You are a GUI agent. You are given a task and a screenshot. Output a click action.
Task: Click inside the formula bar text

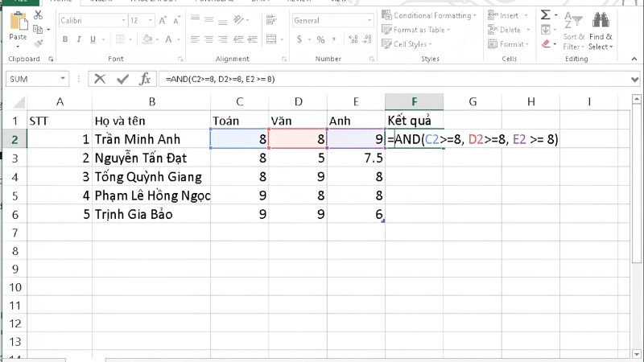(220, 79)
